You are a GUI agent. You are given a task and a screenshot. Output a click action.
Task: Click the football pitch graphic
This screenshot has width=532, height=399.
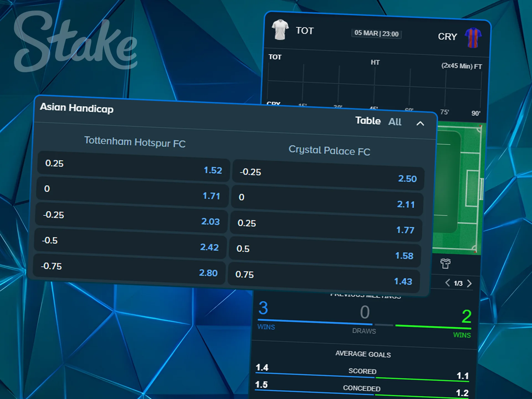459,188
